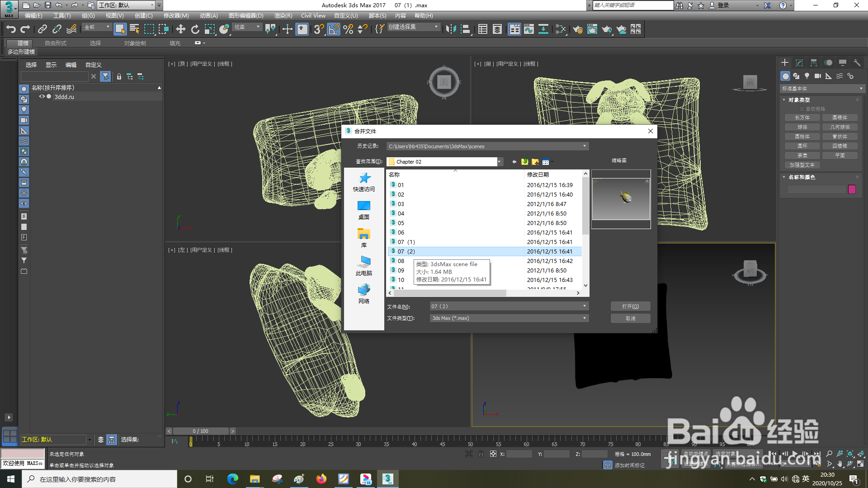Open Chapter 02 look-in dropdown
The width and height of the screenshot is (868, 488).
(x=500, y=162)
